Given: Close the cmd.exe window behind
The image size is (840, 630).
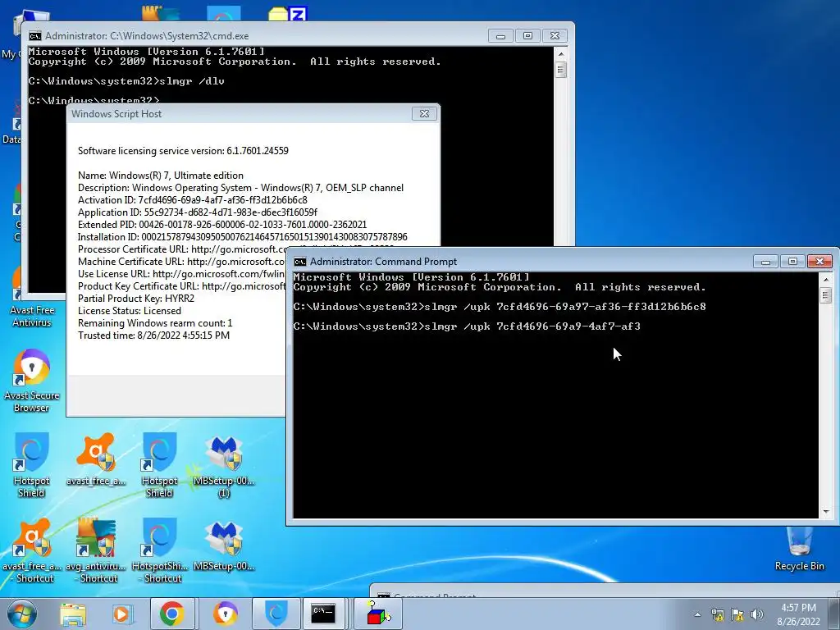Looking at the screenshot, I should coord(555,36).
